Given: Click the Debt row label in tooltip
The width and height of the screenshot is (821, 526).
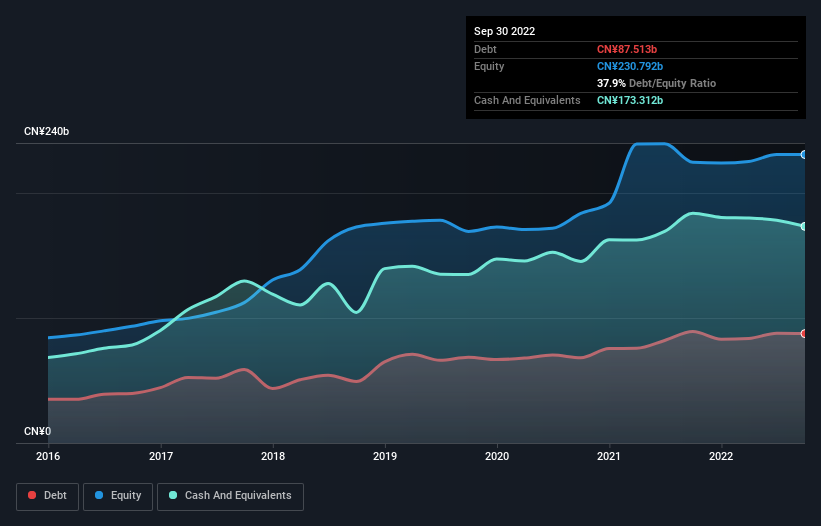Looking at the screenshot, I should [485, 49].
